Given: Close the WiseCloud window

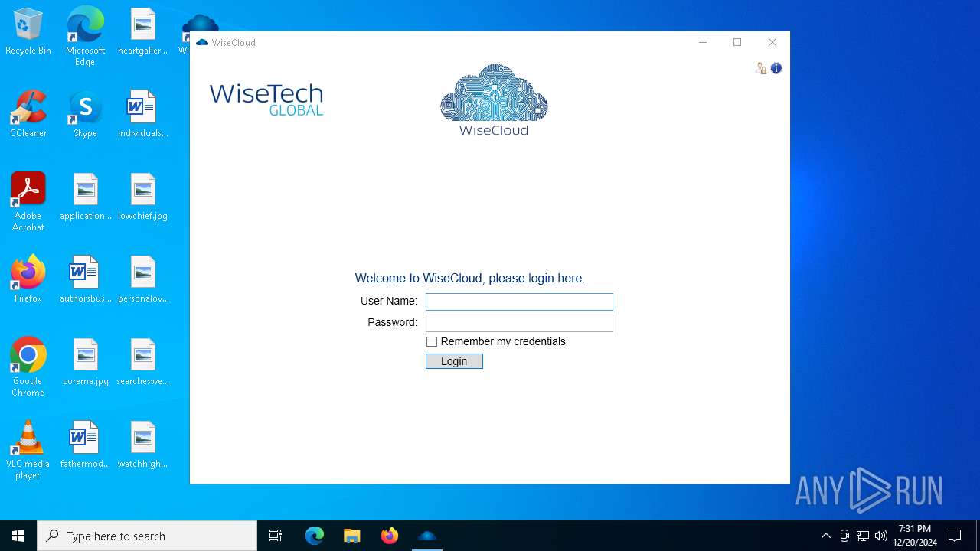Looking at the screenshot, I should [773, 43].
